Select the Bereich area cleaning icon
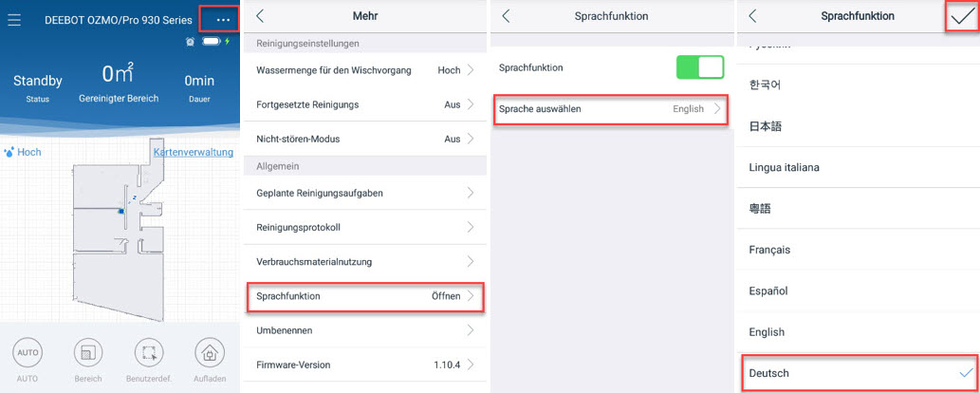The height and width of the screenshot is (393, 980). (88, 353)
